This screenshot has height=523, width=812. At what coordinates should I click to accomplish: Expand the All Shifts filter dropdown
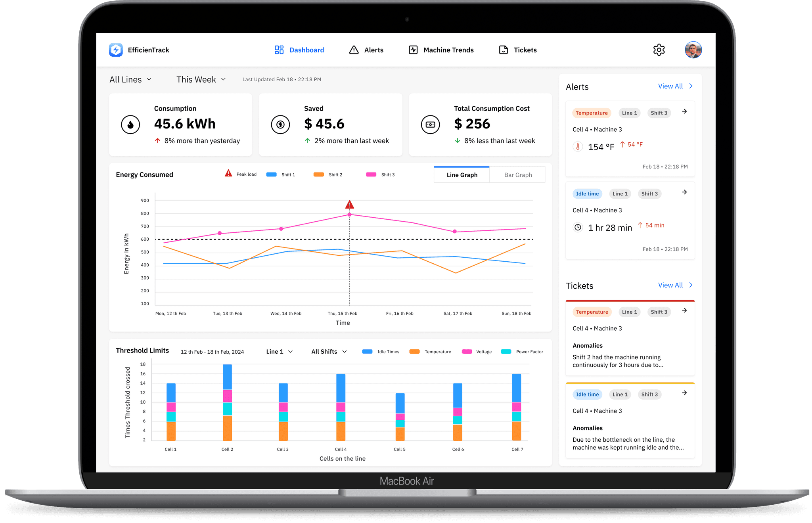(329, 352)
